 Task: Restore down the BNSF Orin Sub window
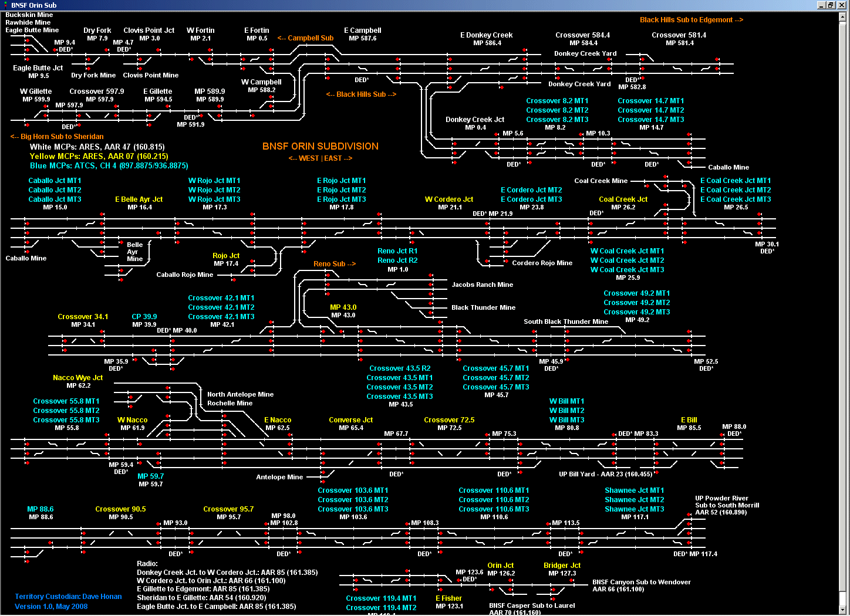831,5
